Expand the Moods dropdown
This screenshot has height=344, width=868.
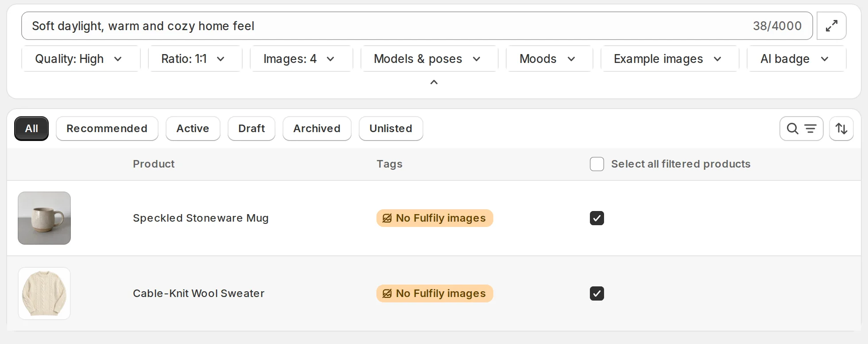(549, 59)
